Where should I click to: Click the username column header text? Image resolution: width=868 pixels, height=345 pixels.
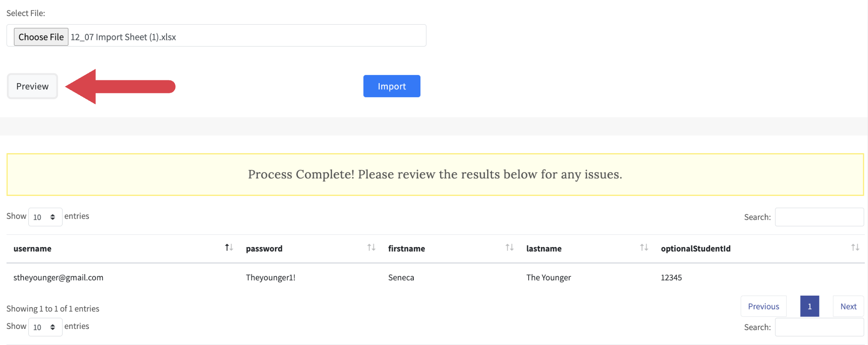32,249
